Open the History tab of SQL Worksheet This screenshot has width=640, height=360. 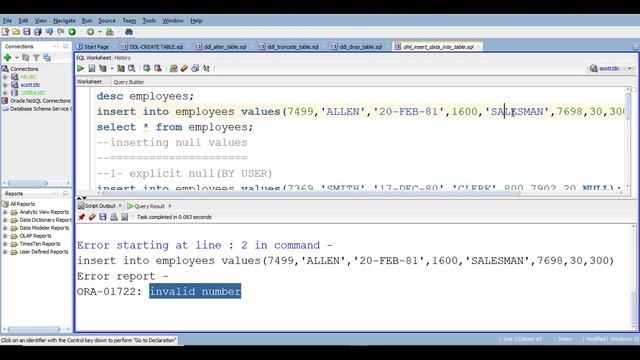(x=122, y=58)
